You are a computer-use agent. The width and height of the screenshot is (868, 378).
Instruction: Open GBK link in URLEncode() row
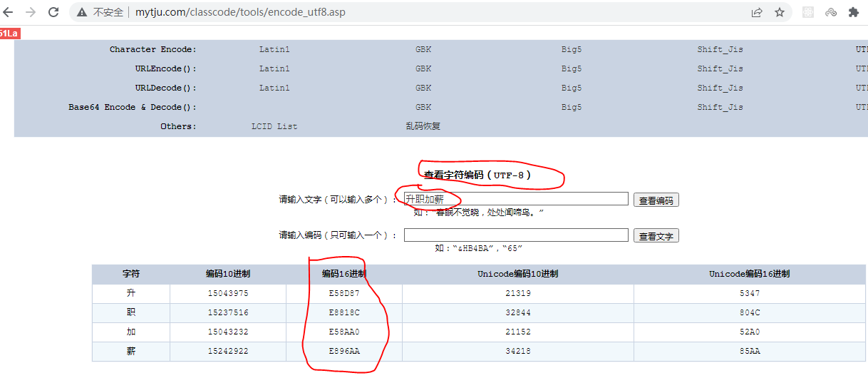pos(423,68)
